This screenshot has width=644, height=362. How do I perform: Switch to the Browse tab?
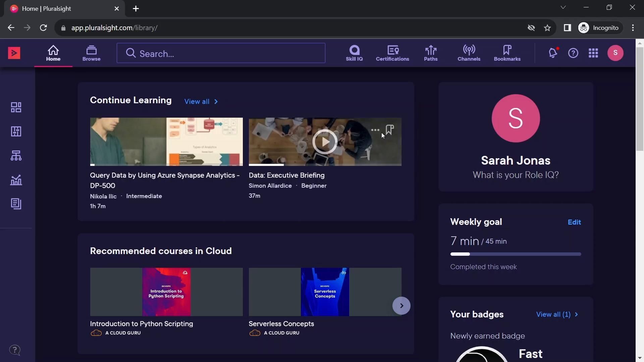point(91,53)
